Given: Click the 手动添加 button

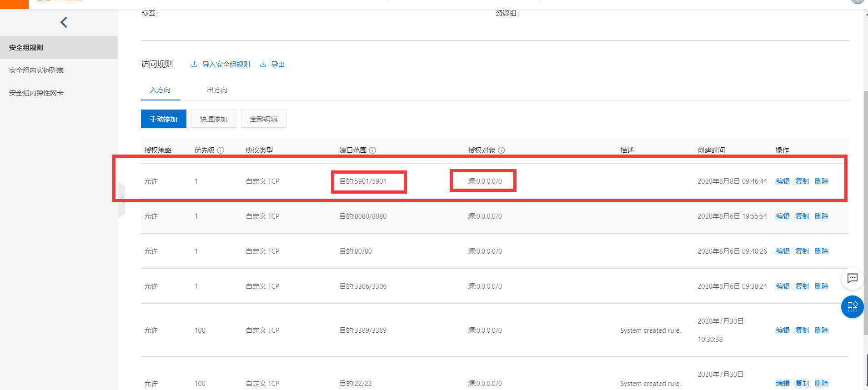Looking at the screenshot, I should pos(164,119).
